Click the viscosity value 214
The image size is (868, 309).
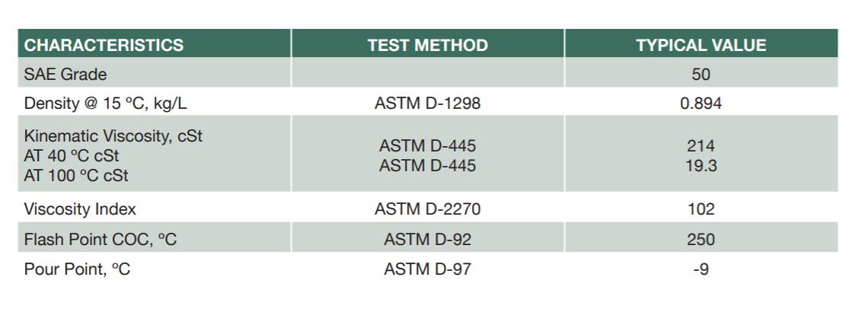tap(700, 145)
